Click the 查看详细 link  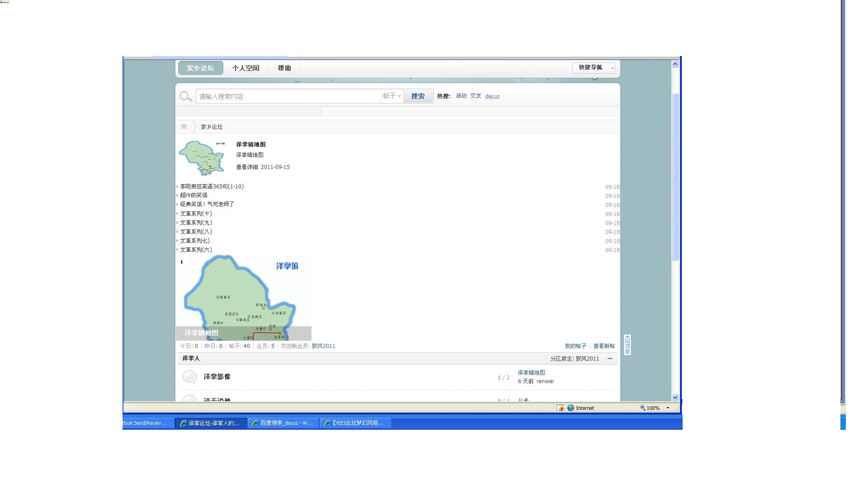click(247, 167)
